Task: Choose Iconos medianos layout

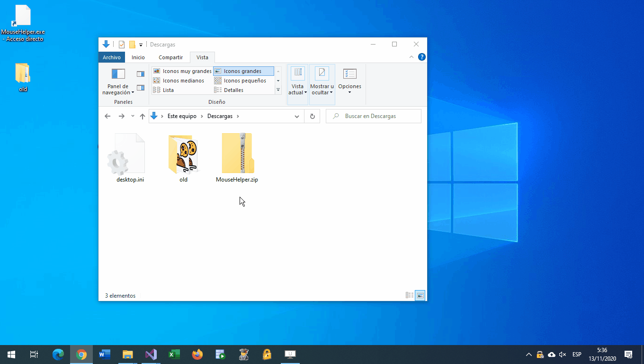Action: 179,81
